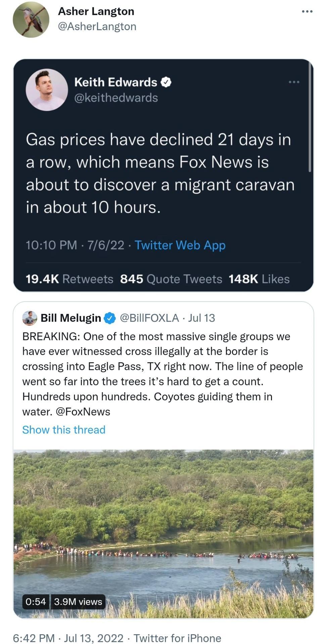Follow the Twitter Web App source link
This screenshot has width=326, height=644.
(x=180, y=245)
